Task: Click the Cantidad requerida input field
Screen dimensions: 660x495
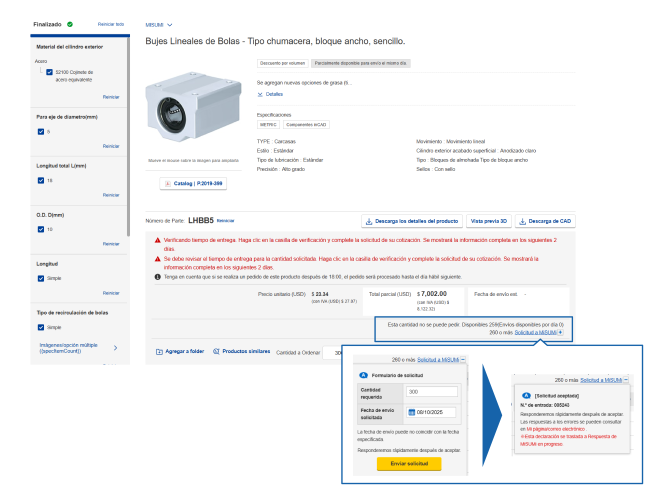Action: click(x=431, y=392)
